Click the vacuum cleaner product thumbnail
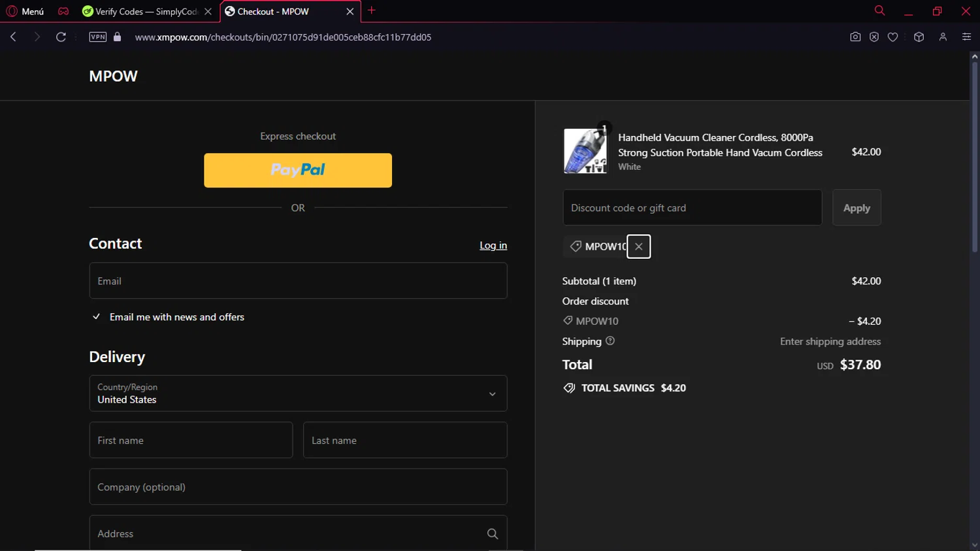980x551 pixels. (585, 151)
